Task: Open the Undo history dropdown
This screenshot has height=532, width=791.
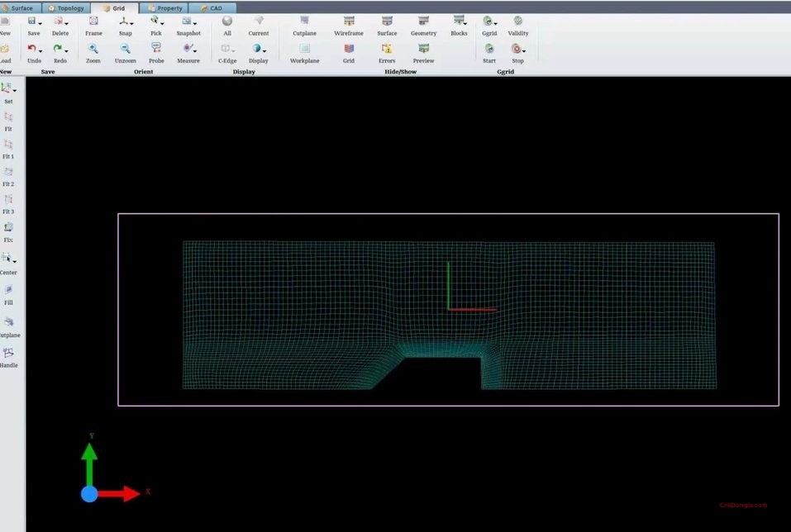Action: point(41,51)
